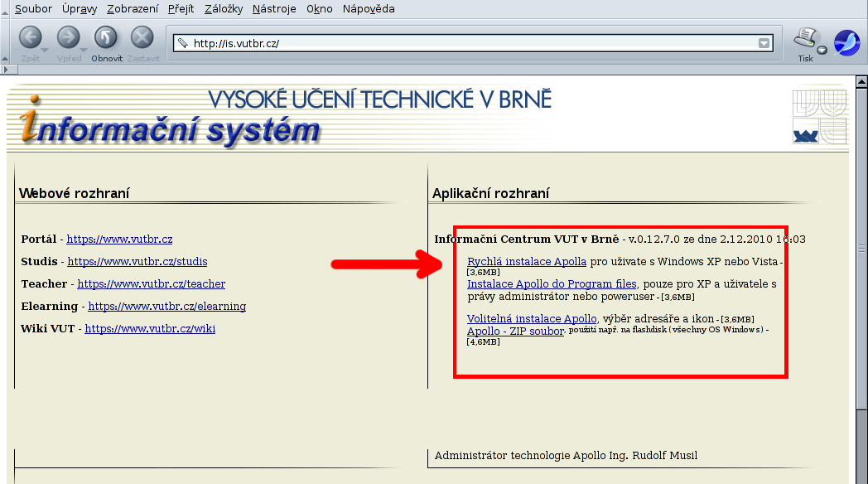Click the Administrátor technologie Apollo text
This screenshot has height=484, width=868.
coord(566,456)
